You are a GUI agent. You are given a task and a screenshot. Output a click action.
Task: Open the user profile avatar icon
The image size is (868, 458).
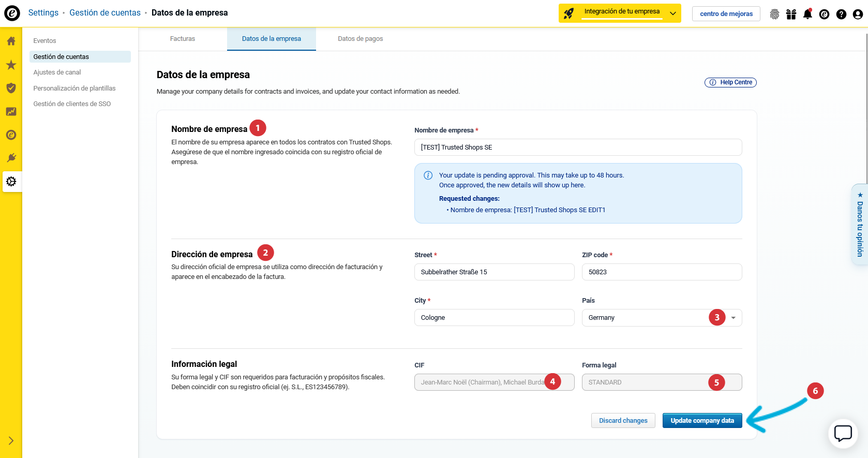[858, 14]
